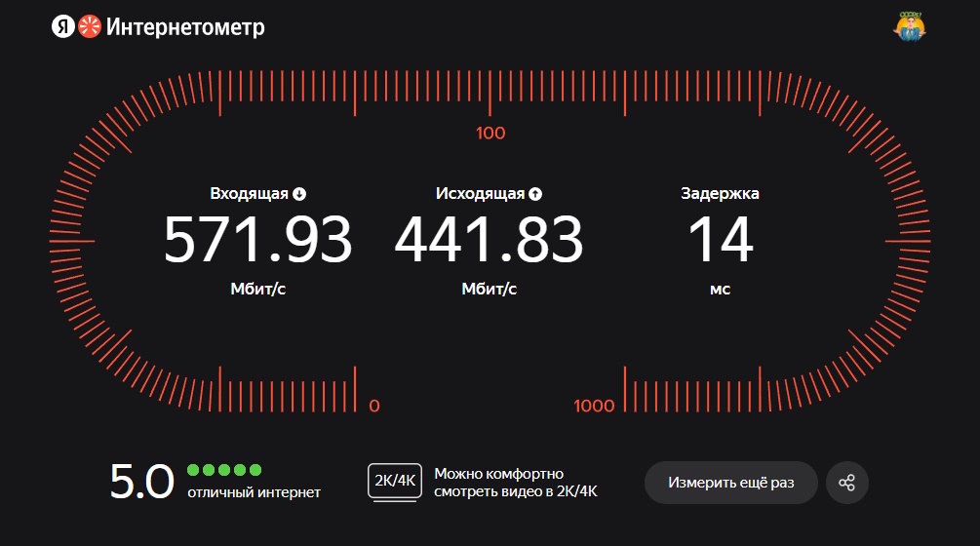Click the five green rating dots

pos(224,470)
